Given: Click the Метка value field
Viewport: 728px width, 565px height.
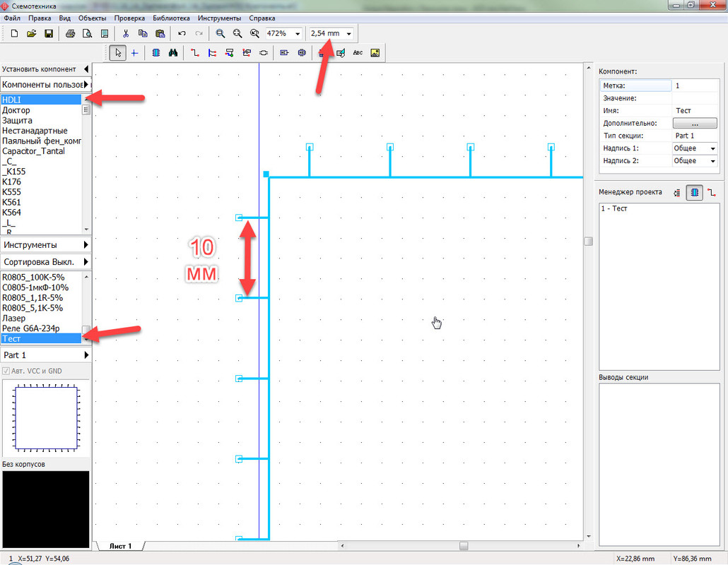Looking at the screenshot, I should tap(695, 86).
